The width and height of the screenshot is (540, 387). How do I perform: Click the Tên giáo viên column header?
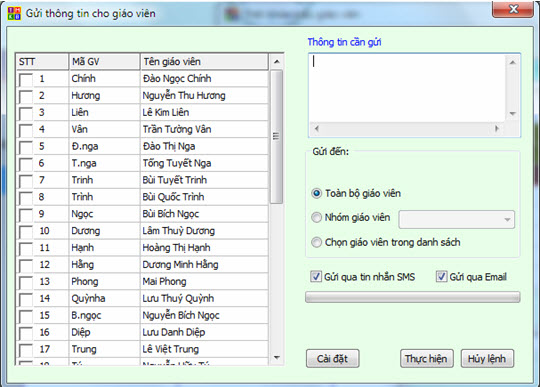click(204, 62)
